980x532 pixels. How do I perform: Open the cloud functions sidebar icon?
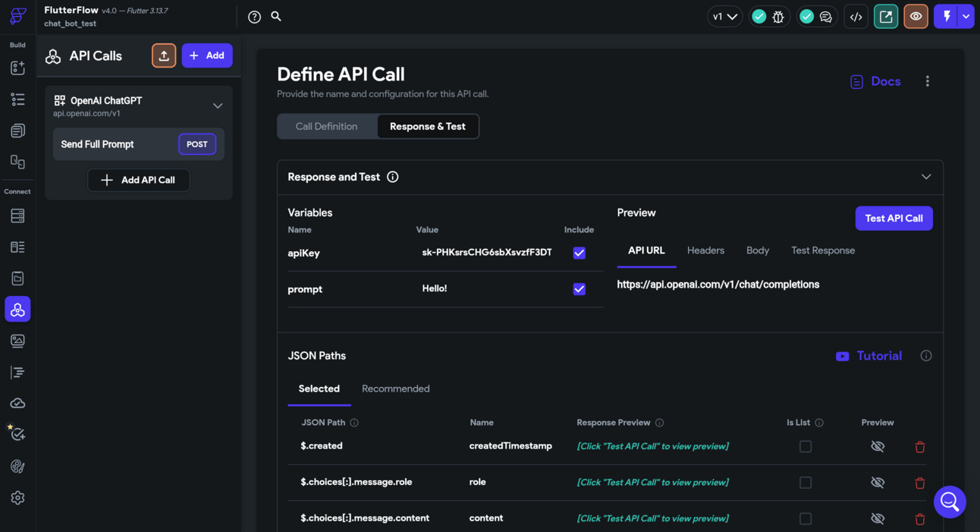point(17,403)
